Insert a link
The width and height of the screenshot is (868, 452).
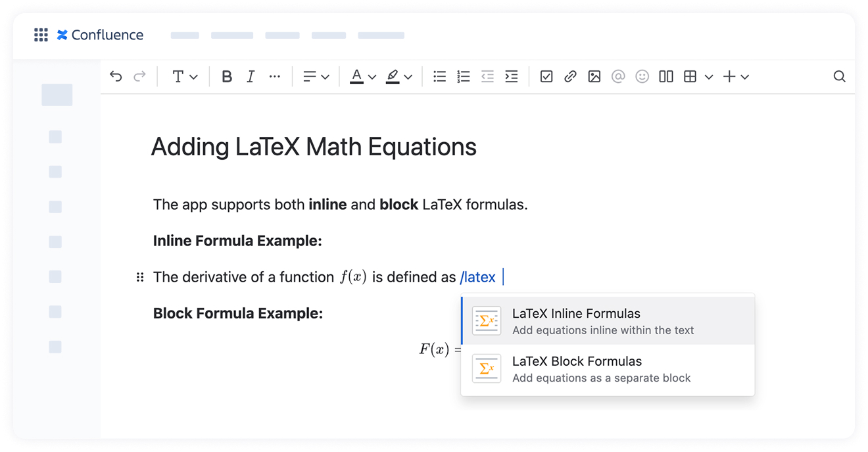click(x=569, y=76)
